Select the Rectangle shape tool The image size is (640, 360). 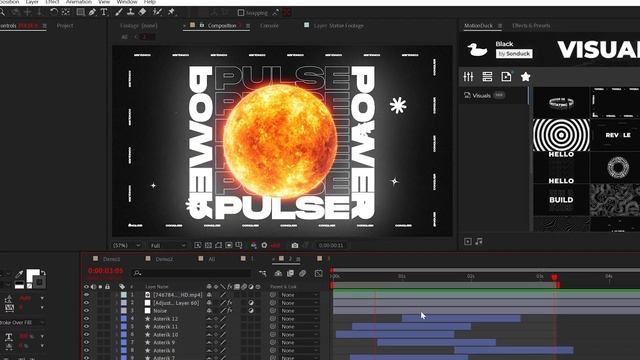80,12
